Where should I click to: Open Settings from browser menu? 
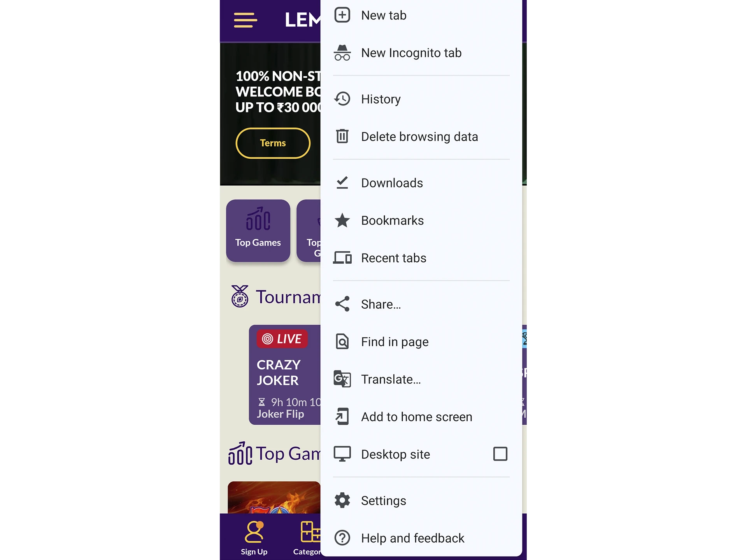click(x=384, y=500)
